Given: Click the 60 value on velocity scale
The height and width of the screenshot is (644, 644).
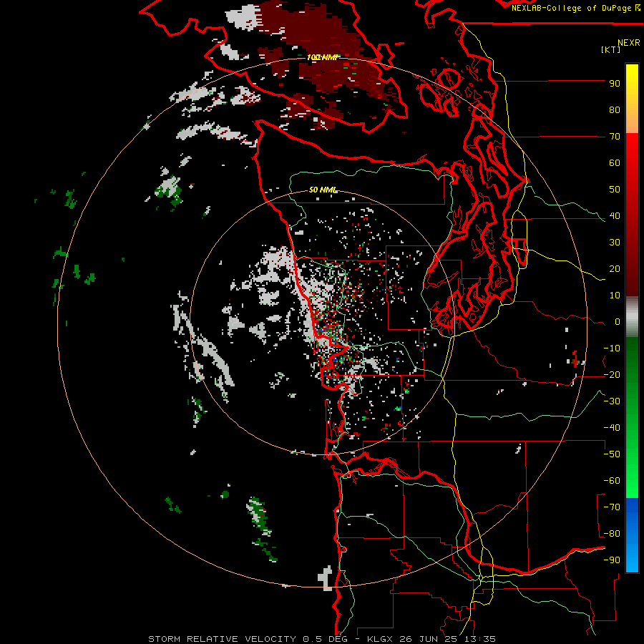Looking at the screenshot, I should point(615,163).
